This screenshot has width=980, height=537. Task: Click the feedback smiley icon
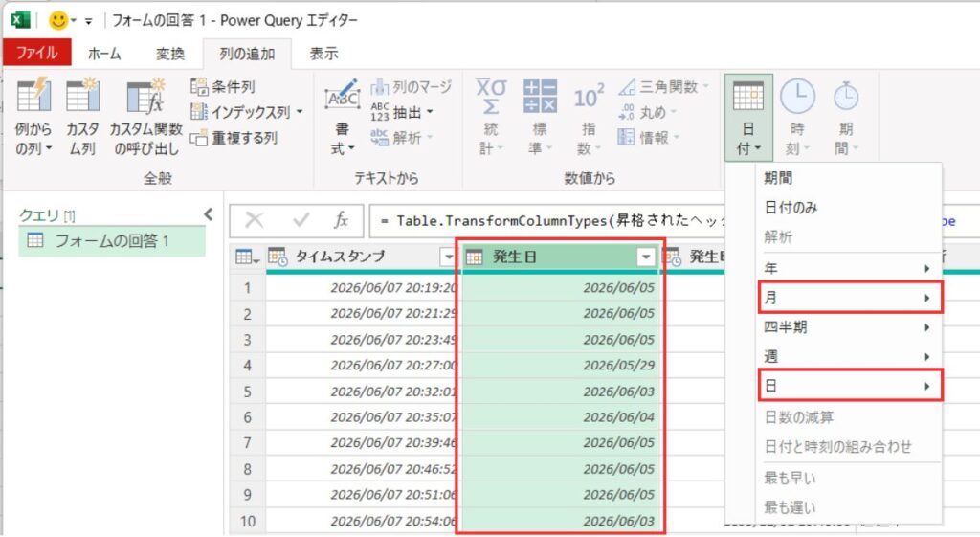(x=58, y=21)
